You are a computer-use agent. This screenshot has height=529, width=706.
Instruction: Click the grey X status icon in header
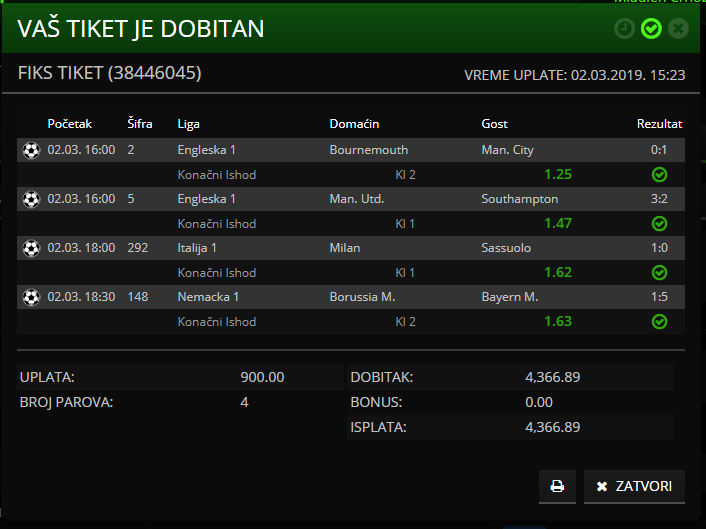(x=678, y=29)
